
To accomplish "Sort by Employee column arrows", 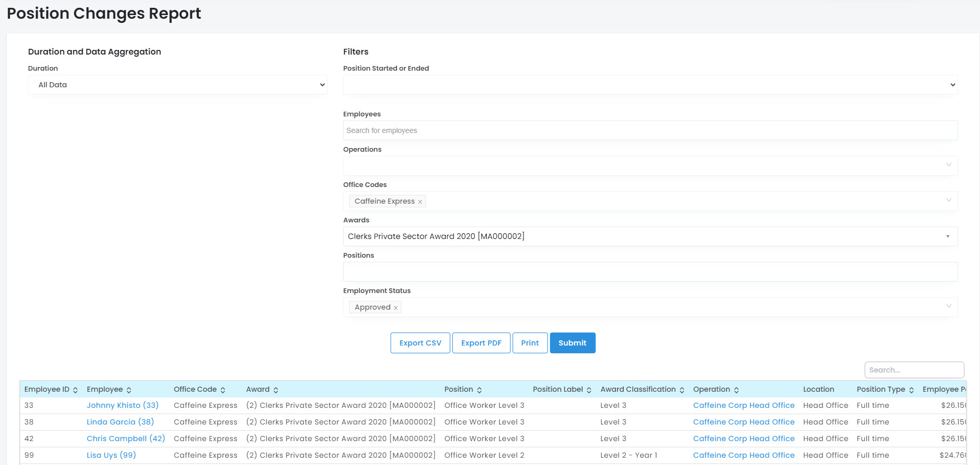I will (129, 390).
